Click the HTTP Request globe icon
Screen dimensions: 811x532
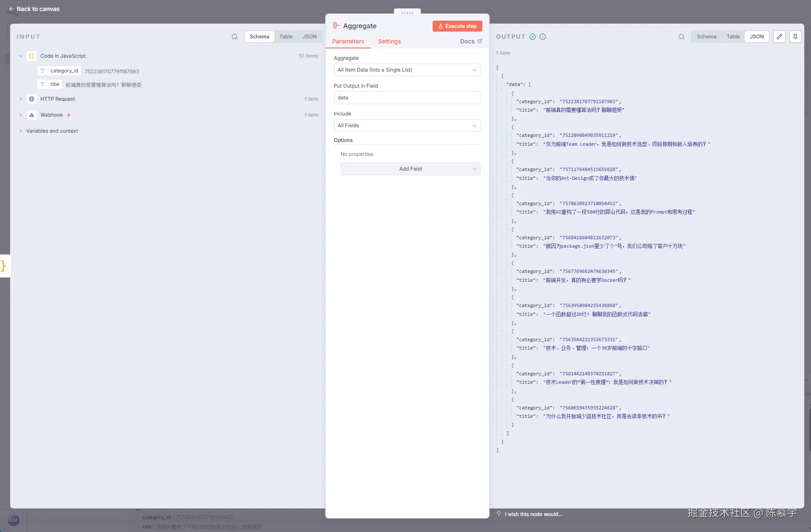click(x=32, y=99)
